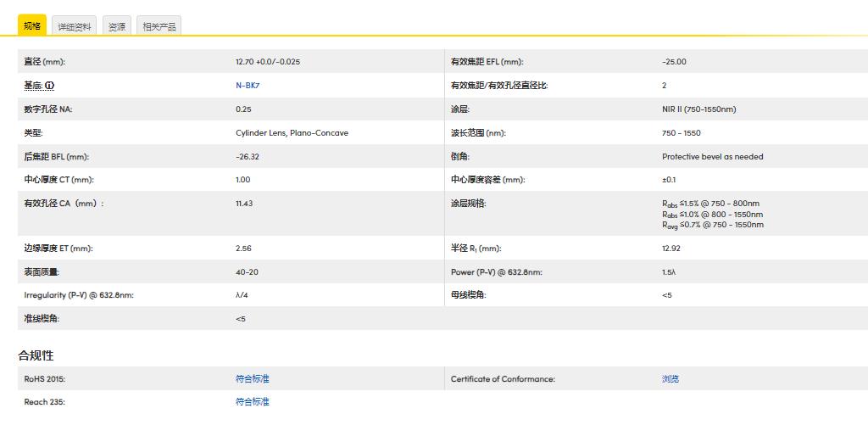
Task: Open the 规格 tab
Action: pyautogui.click(x=32, y=25)
